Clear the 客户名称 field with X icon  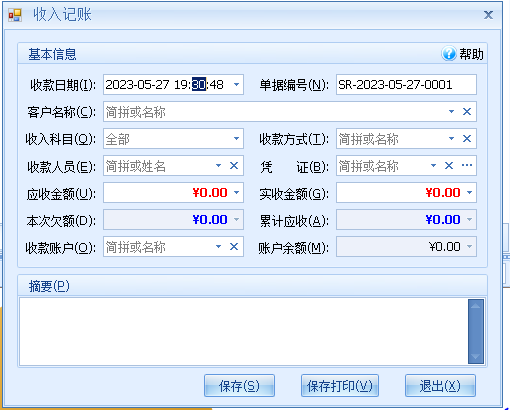[x=467, y=112]
